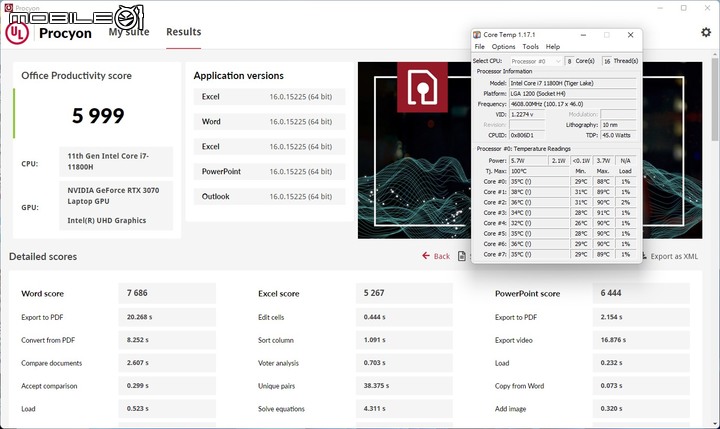
Task: Click the CPU name 11th Gen Intel Core i7-11800H
Action: [108, 161]
